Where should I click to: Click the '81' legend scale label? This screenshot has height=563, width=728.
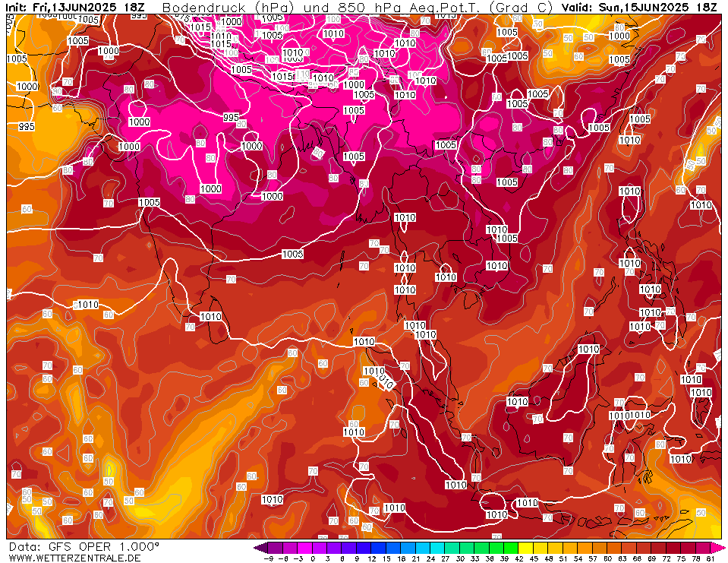tap(711, 558)
